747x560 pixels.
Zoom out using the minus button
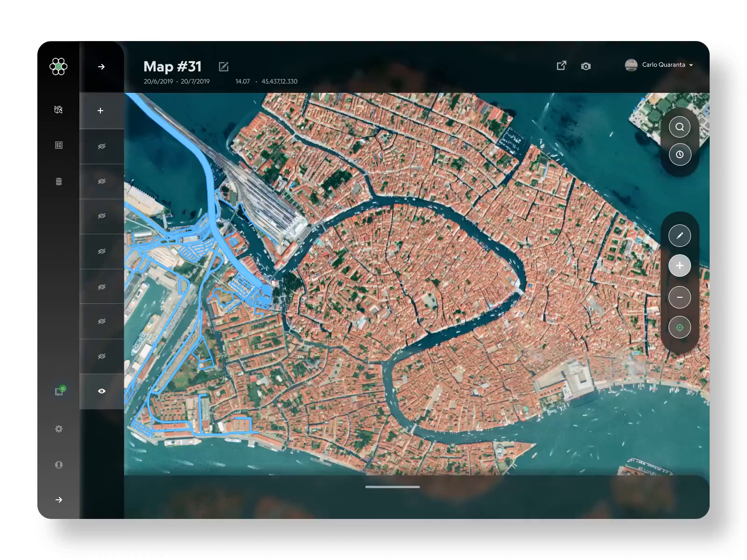point(680,297)
